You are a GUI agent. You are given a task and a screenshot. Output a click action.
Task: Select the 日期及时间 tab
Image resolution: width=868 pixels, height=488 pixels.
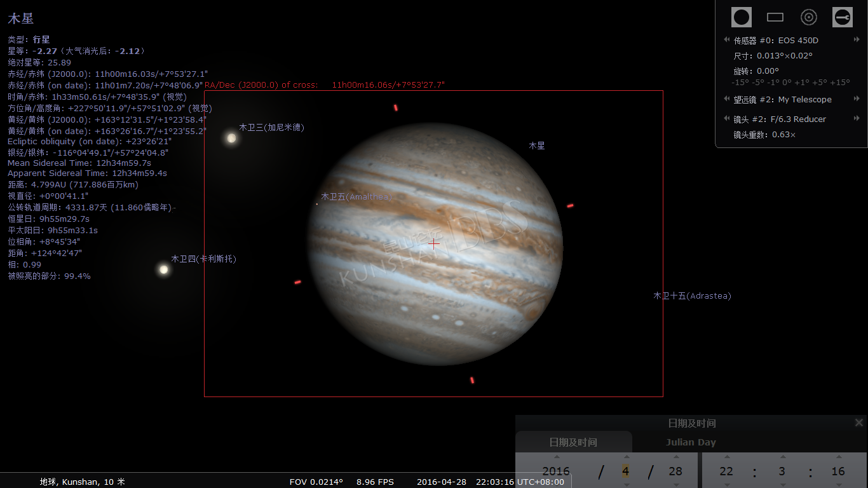tap(573, 442)
